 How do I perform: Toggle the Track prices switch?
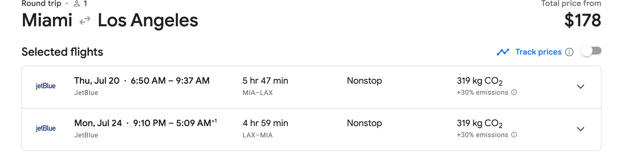coord(591,51)
